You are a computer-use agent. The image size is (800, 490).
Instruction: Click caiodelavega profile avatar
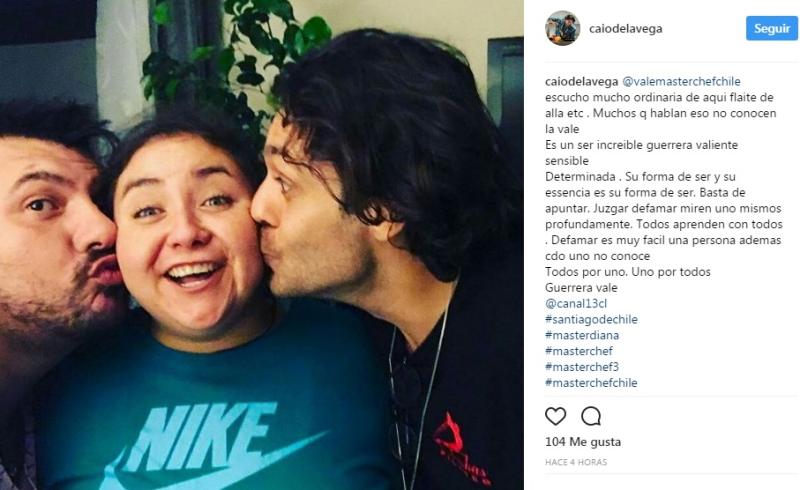562,28
